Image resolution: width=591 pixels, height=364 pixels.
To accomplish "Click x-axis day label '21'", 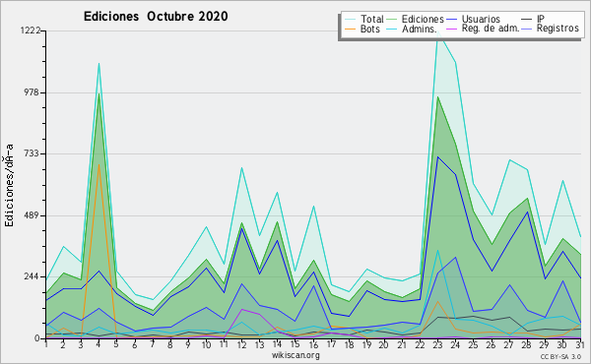I will [402, 344].
